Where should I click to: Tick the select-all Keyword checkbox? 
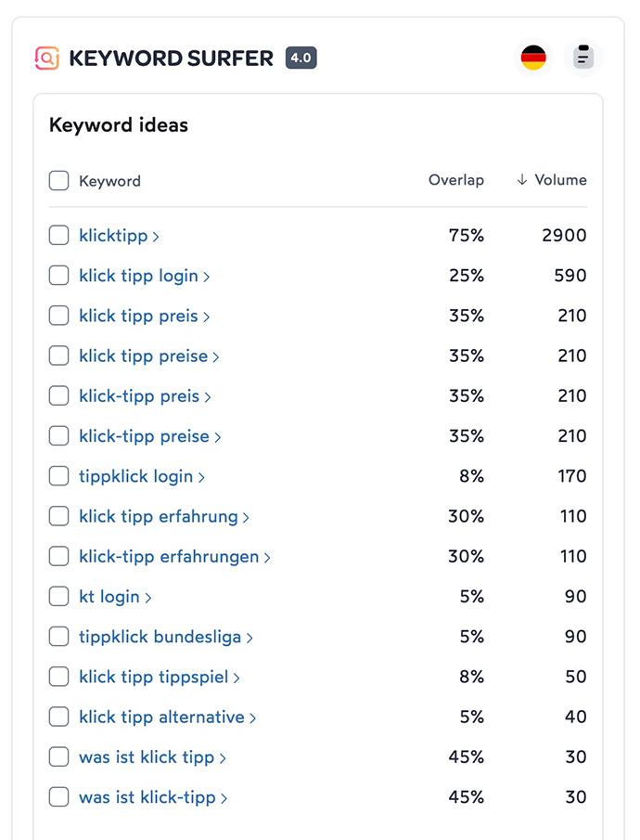point(59,181)
